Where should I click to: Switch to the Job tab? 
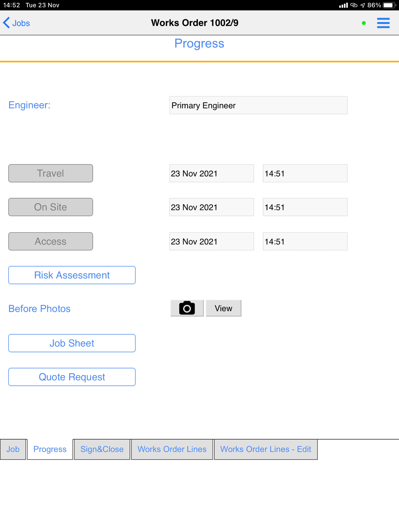pyautogui.click(x=13, y=449)
